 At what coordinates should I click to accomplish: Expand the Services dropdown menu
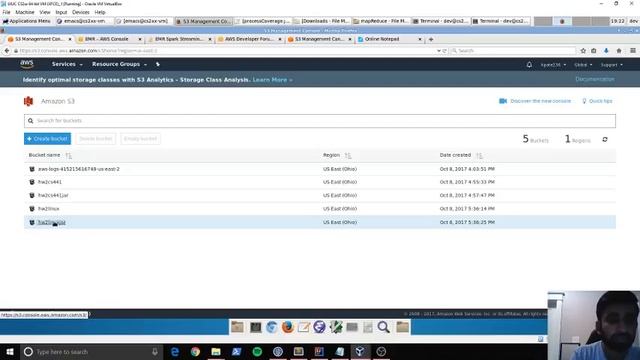(67, 64)
